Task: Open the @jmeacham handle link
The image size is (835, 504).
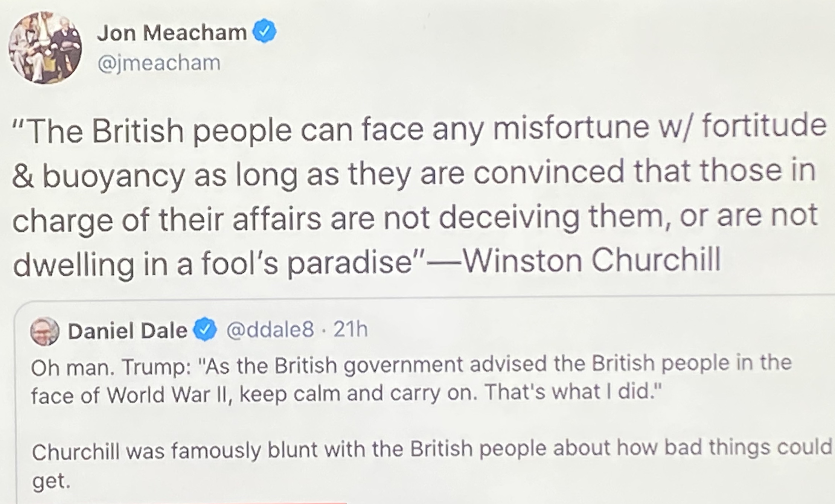Action: [159, 62]
